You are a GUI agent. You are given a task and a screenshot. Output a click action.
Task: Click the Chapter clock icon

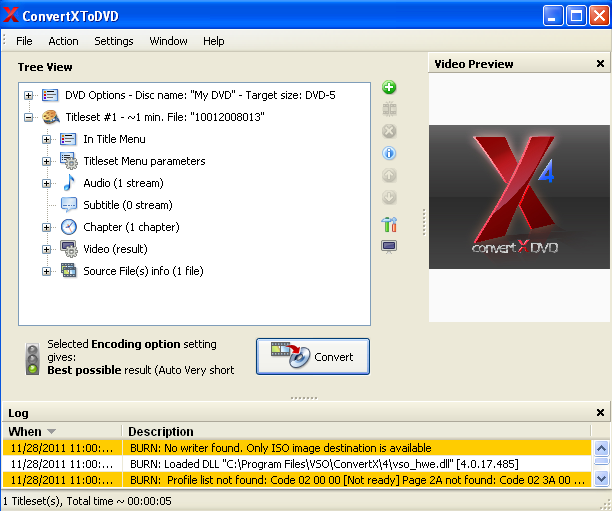(69, 227)
